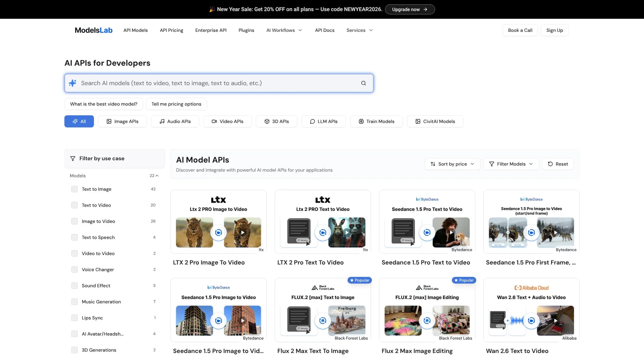Click convert icon on Seedance 1.5 Pro Text to Video card
This screenshot has height=362, width=644.
(x=427, y=232)
